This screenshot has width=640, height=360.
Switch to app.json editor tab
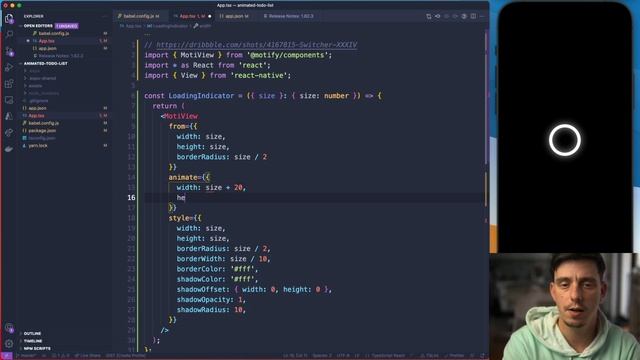point(236,16)
